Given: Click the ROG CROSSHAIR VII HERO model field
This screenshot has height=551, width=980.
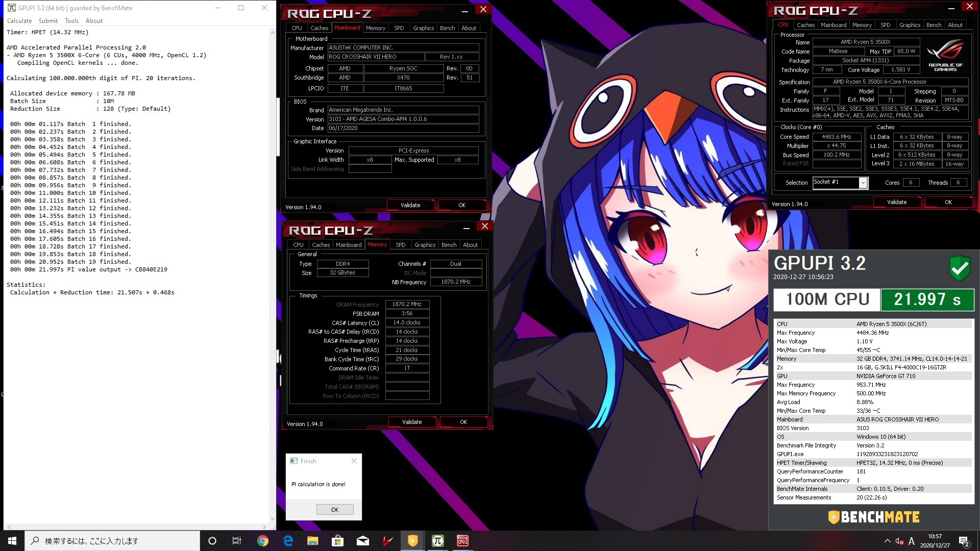Looking at the screenshot, I should pyautogui.click(x=376, y=57).
